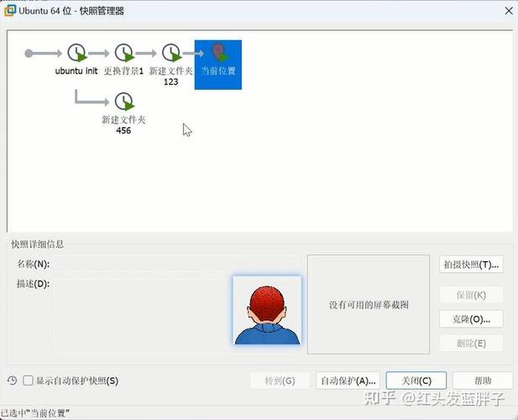Select the ubuntu init snapshot icon
This screenshot has height=420, width=518.
pos(77,53)
